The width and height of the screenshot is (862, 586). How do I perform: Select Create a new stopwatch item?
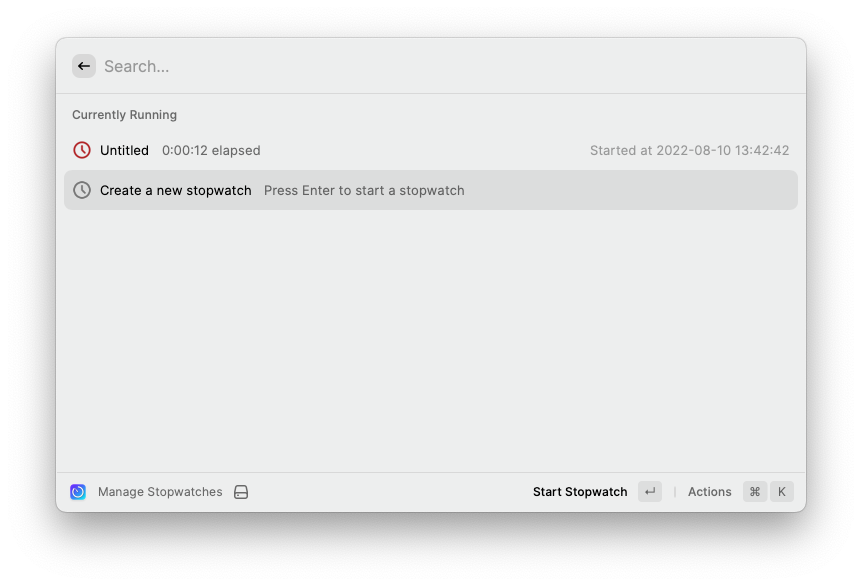pos(431,190)
